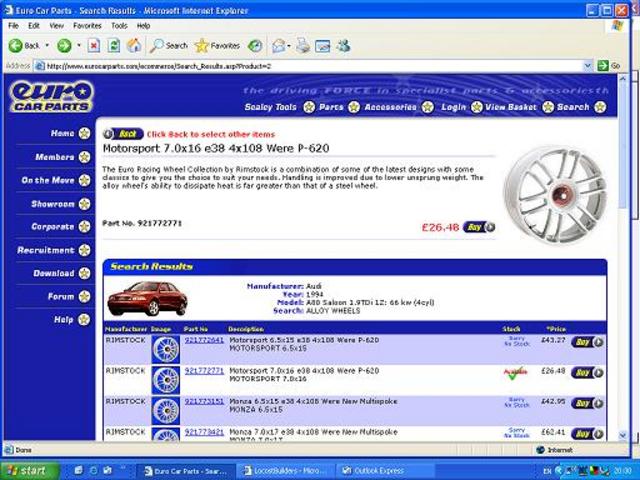The image size is (640, 480).
Task: Click Buy next to the £26.48 featured price
Action: pos(479,227)
